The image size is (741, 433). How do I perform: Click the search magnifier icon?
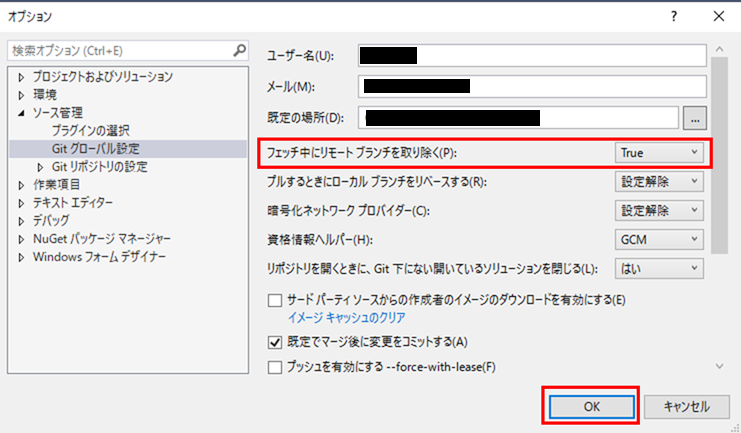240,50
